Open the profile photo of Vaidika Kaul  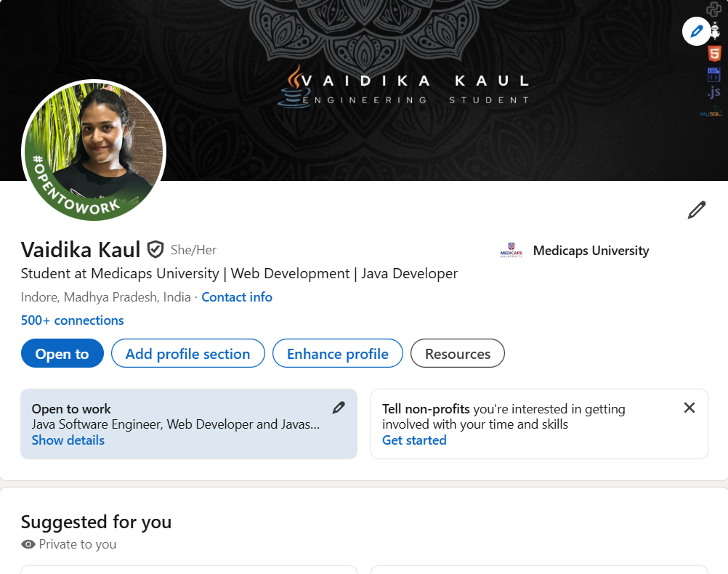[x=94, y=150]
